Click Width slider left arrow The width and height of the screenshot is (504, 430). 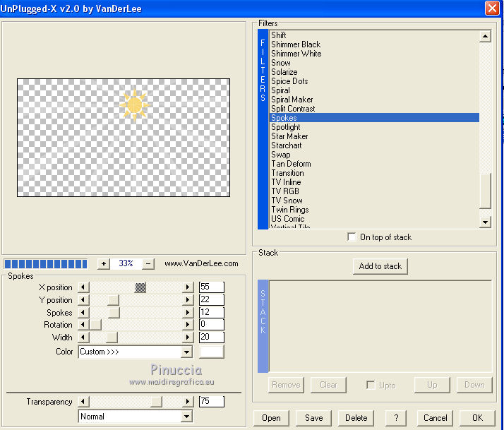click(x=83, y=338)
